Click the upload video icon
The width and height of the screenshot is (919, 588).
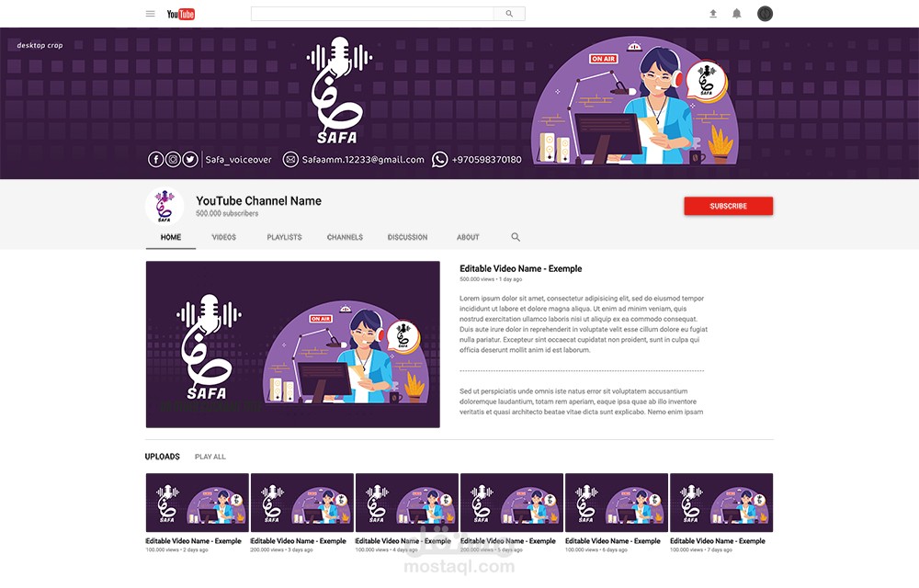(713, 14)
